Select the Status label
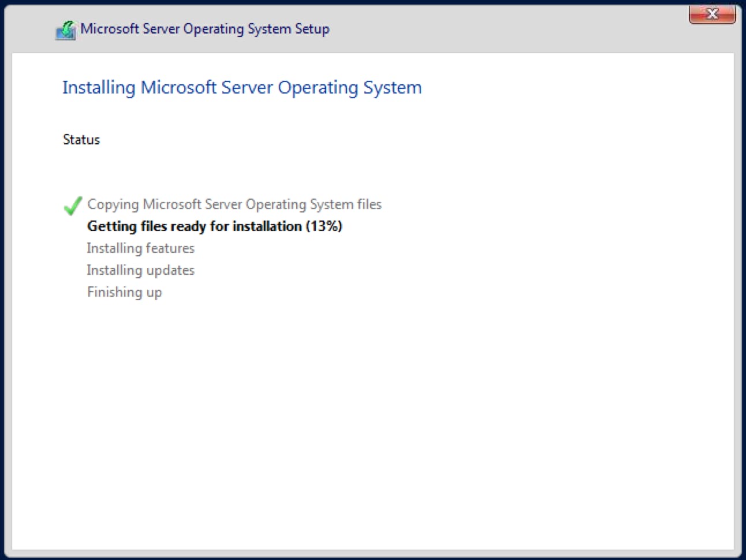This screenshot has height=560, width=746. pyautogui.click(x=81, y=140)
